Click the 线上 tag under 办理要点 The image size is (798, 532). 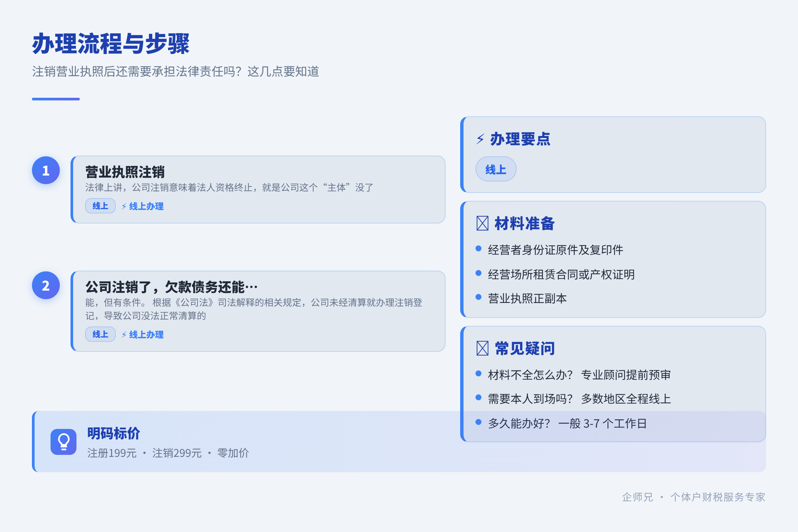tap(496, 169)
